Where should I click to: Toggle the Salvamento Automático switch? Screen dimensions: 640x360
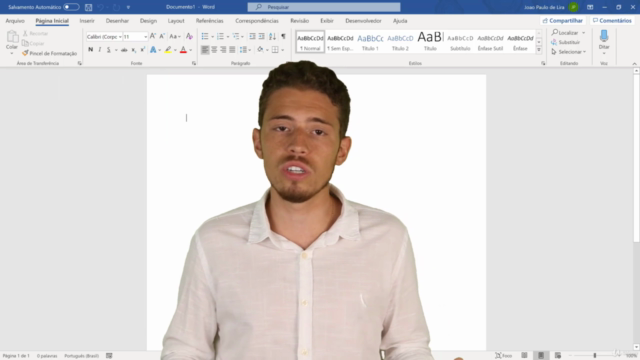71,7
